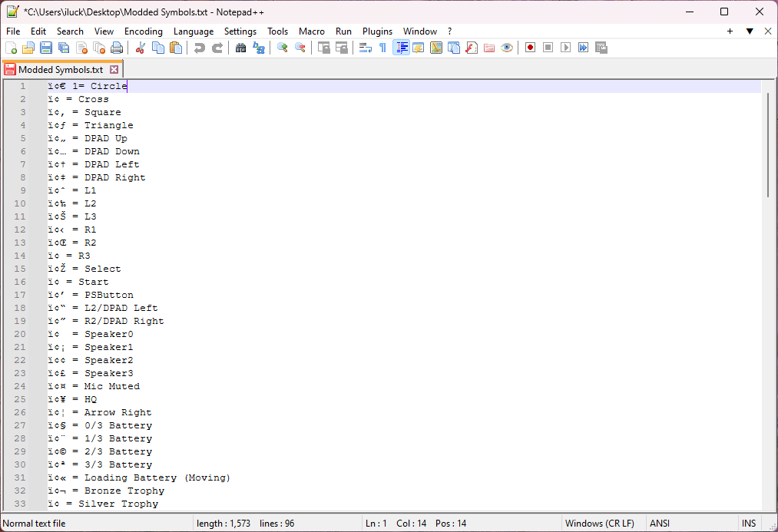This screenshot has height=532, width=778.
Task: Click the Replace icon on the toolbar
Action: click(258, 47)
